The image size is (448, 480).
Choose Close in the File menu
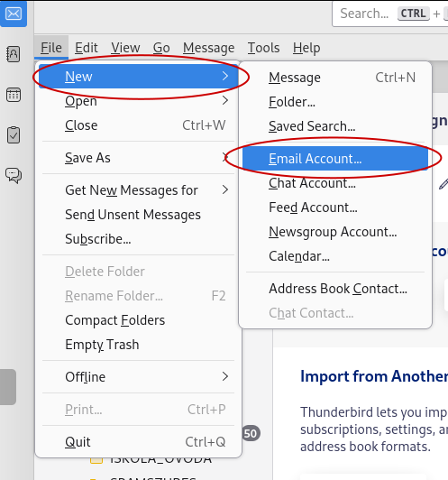(x=139, y=125)
